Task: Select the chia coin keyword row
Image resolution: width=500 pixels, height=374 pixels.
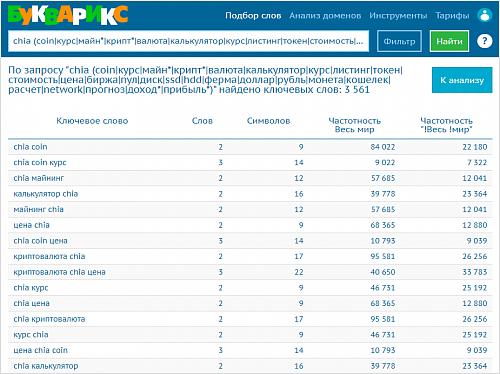Action: [250, 147]
